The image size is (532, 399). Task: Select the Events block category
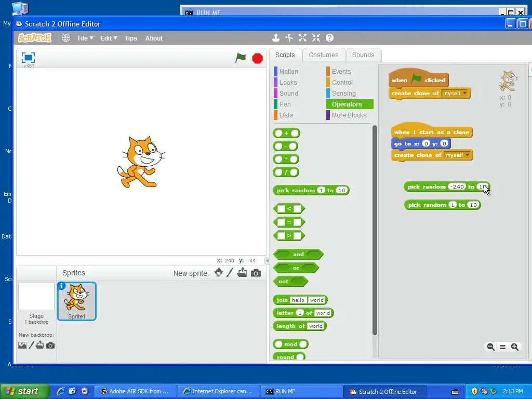341,72
